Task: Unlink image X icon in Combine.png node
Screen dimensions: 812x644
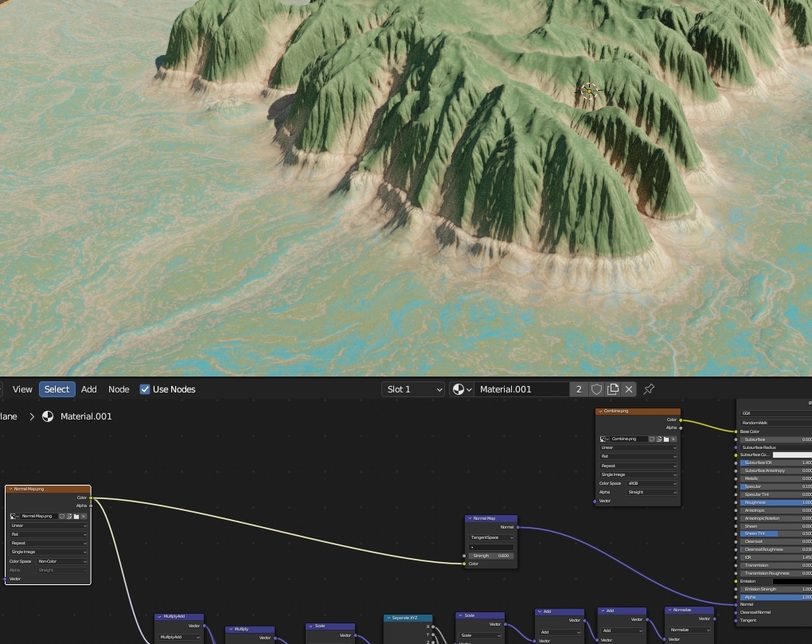Action: (673, 439)
